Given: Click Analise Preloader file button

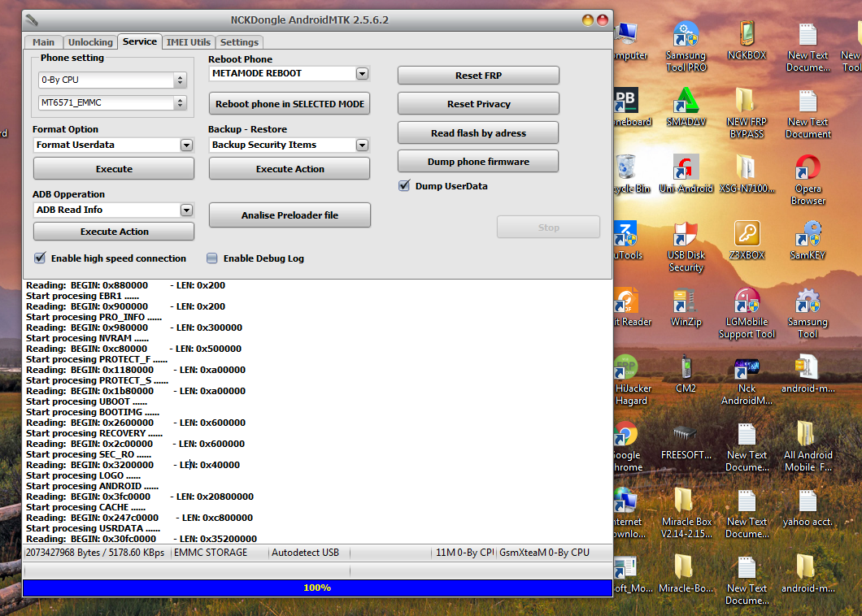Looking at the screenshot, I should point(290,215).
